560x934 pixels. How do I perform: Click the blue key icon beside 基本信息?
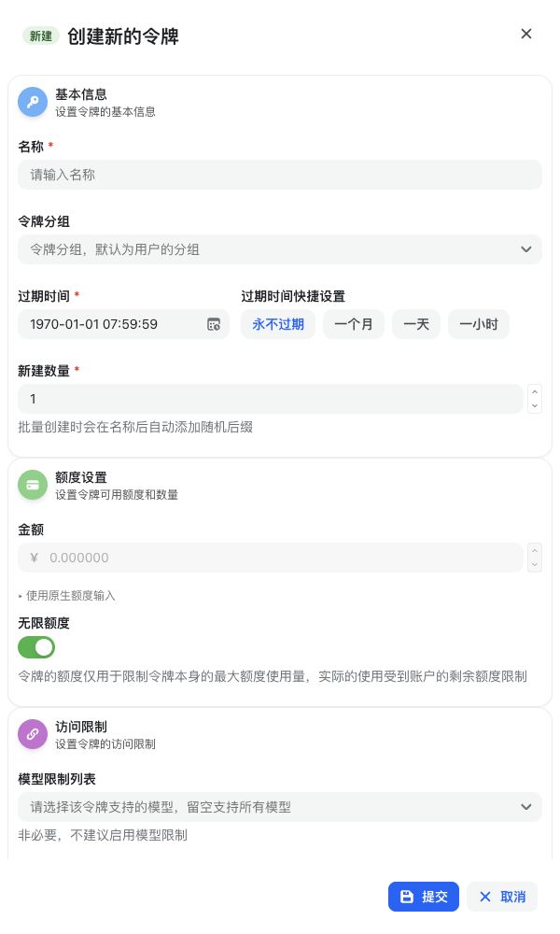33,102
